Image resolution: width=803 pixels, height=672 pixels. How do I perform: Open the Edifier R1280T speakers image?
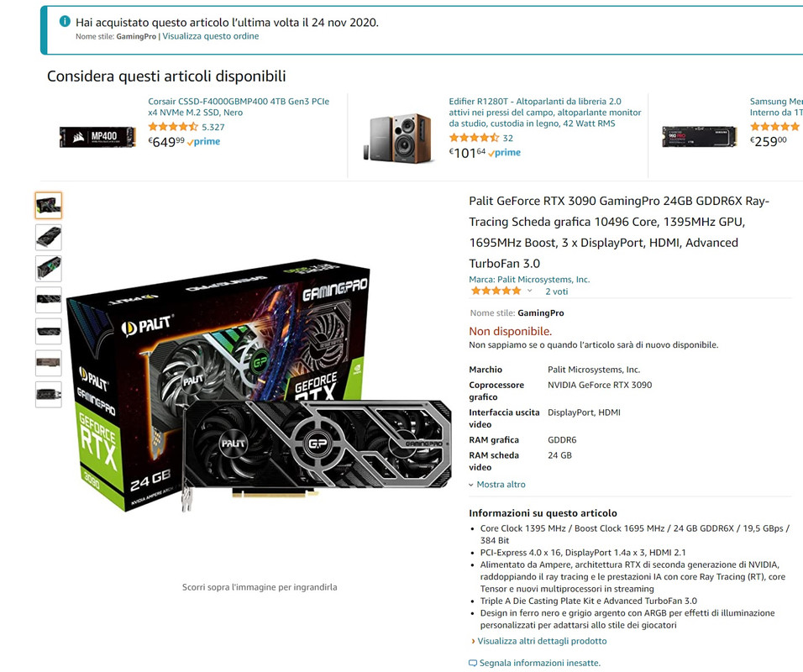(398, 139)
